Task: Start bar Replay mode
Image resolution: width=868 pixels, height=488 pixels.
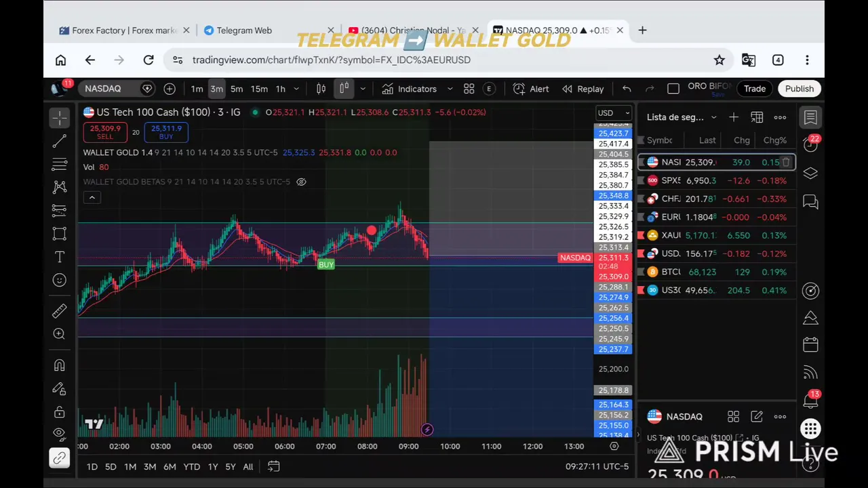Action: click(x=583, y=89)
